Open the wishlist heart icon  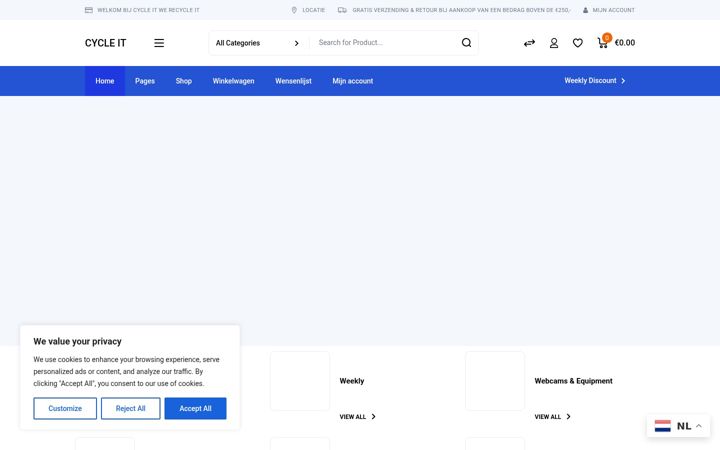click(578, 43)
